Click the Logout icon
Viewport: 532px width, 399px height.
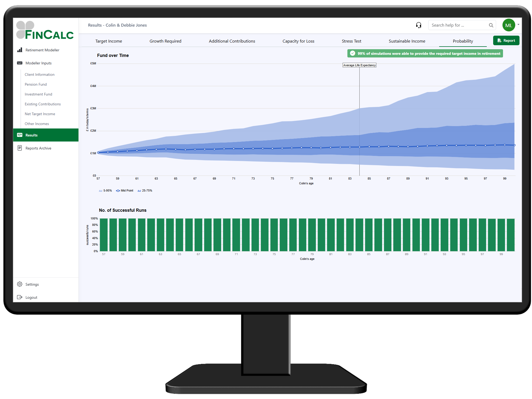coord(20,297)
